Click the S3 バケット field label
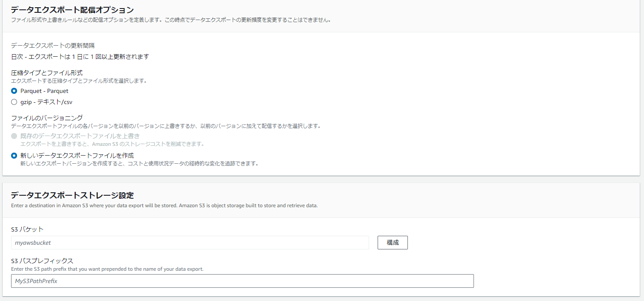This screenshot has width=644, height=301. coord(27,229)
